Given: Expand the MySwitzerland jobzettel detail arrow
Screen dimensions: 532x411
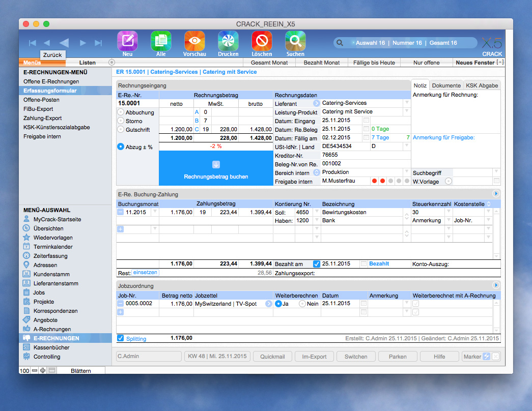Looking at the screenshot, I should point(268,304).
